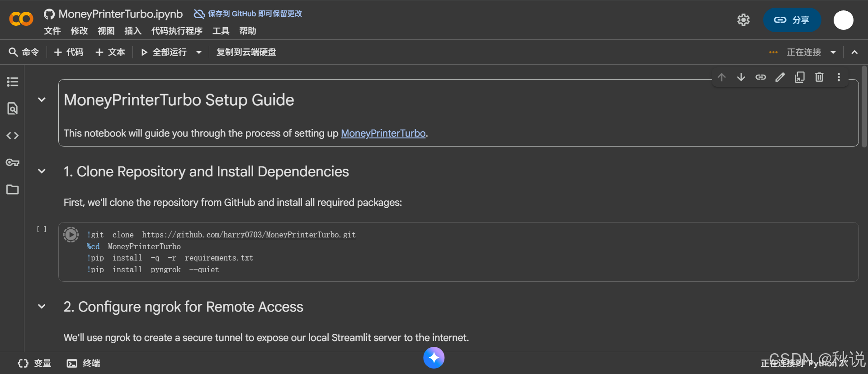
Task: Collapse the header toolbar with caret
Action: coord(854,52)
